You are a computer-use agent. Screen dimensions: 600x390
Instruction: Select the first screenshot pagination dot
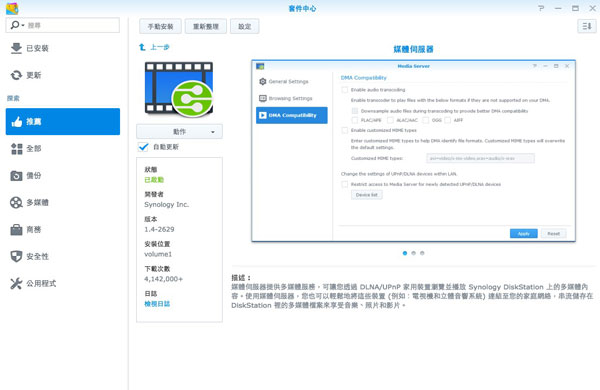pos(405,253)
